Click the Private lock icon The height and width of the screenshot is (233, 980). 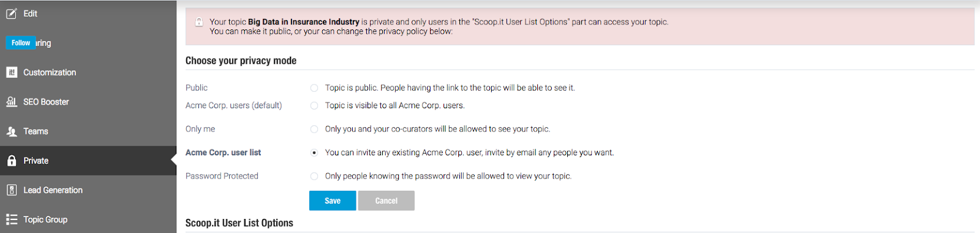pos(12,160)
